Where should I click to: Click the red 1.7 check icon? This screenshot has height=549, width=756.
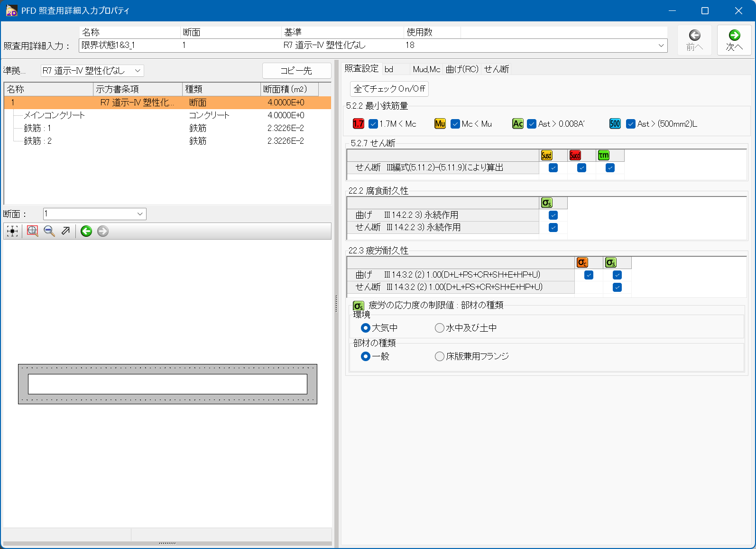click(x=359, y=124)
